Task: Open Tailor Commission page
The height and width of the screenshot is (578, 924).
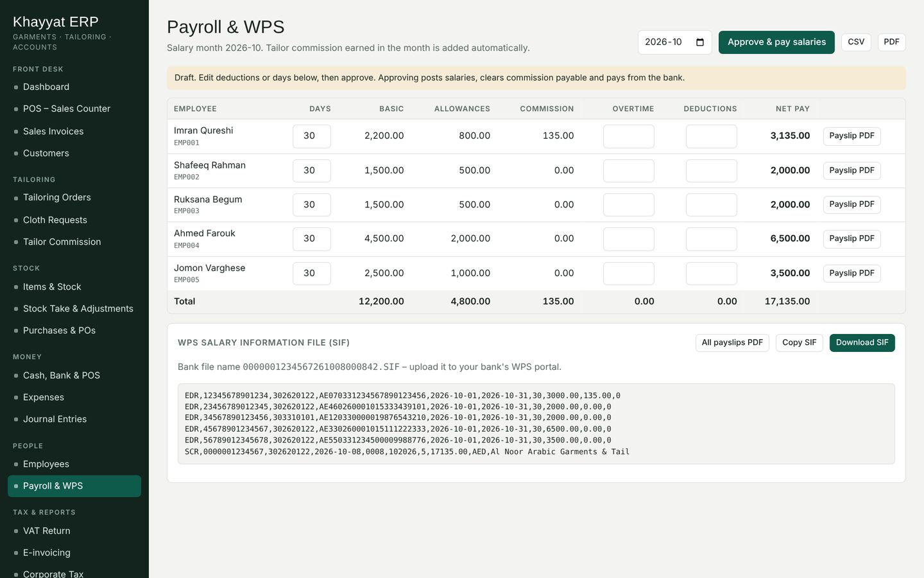Action: tap(74, 241)
